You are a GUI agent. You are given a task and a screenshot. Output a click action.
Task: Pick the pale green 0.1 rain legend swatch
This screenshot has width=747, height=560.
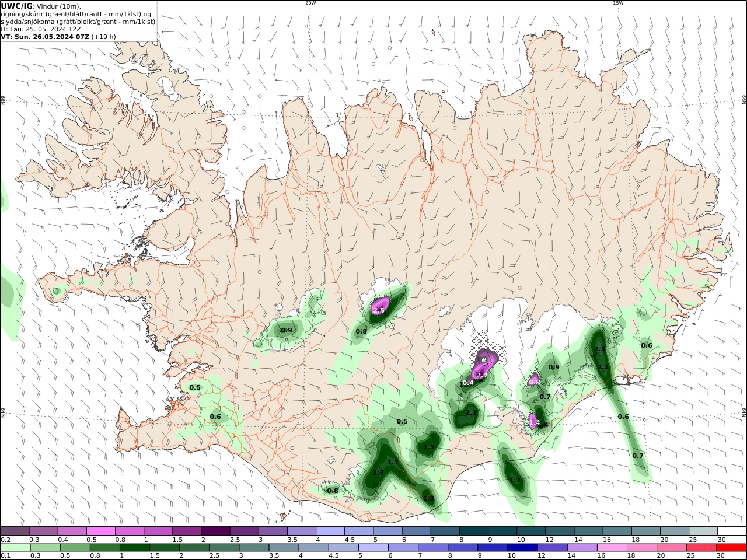pos(16,548)
